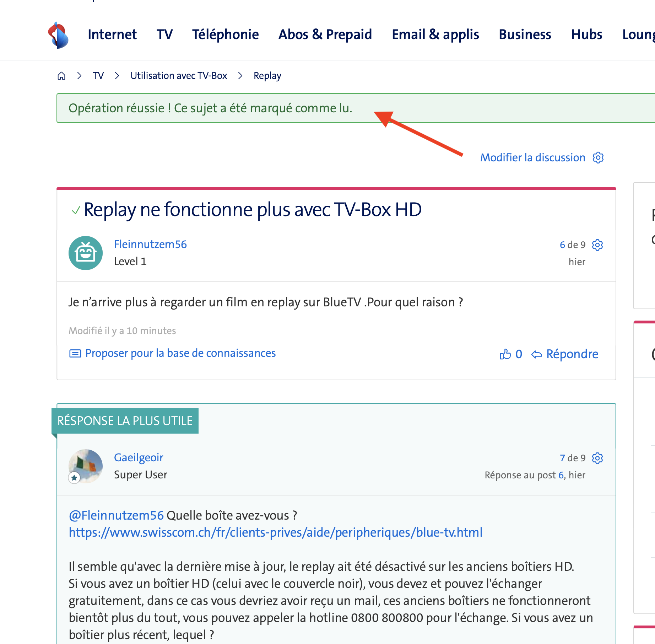Click the Replay breadcrumb link
655x644 pixels.
tap(267, 76)
